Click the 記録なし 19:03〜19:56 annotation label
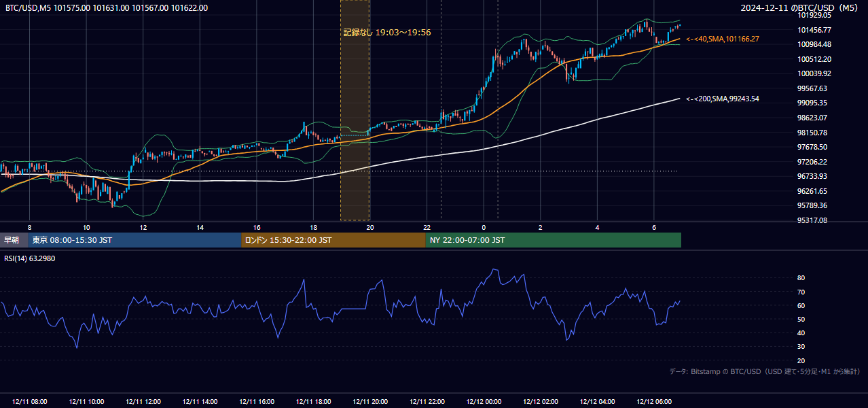This screenshot has height=408, width=868. [x=387, y=32]
